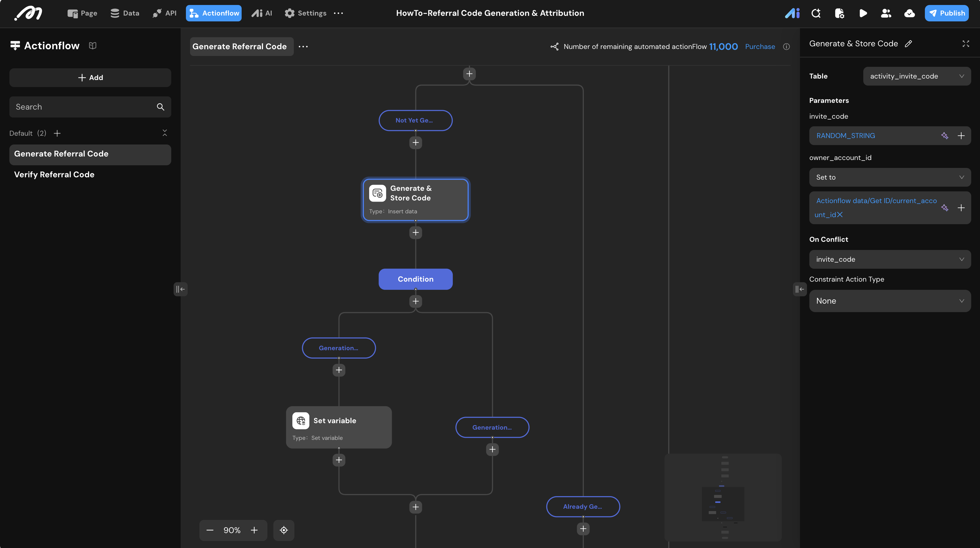Click the Publish button
The width and height of the screenshot is (980, 548).
coord(947,13)
